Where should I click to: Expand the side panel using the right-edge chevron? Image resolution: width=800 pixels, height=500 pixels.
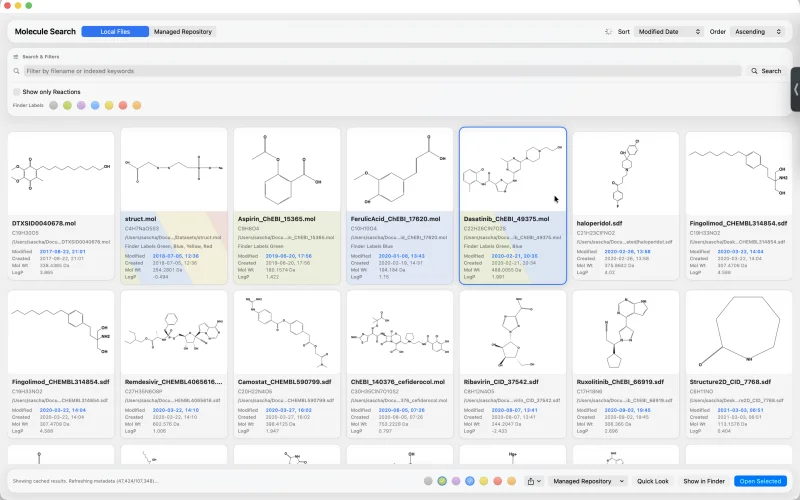(795, 89)
